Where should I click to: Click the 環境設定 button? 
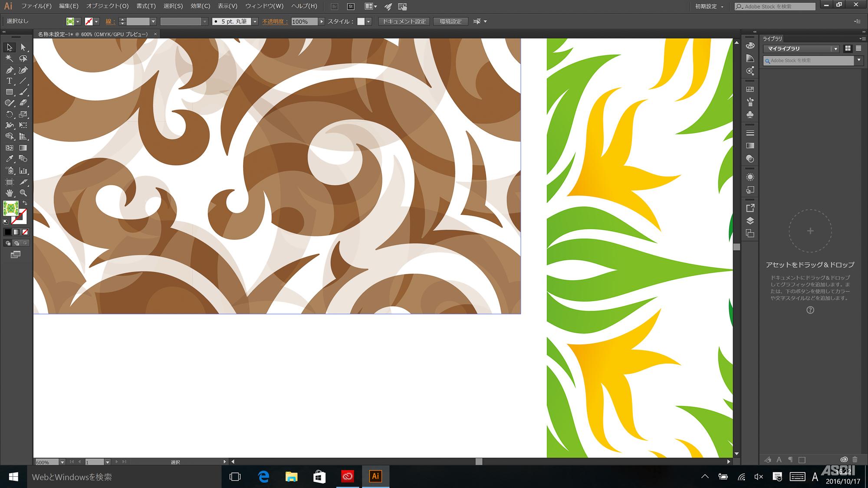(x=450, y=21)
